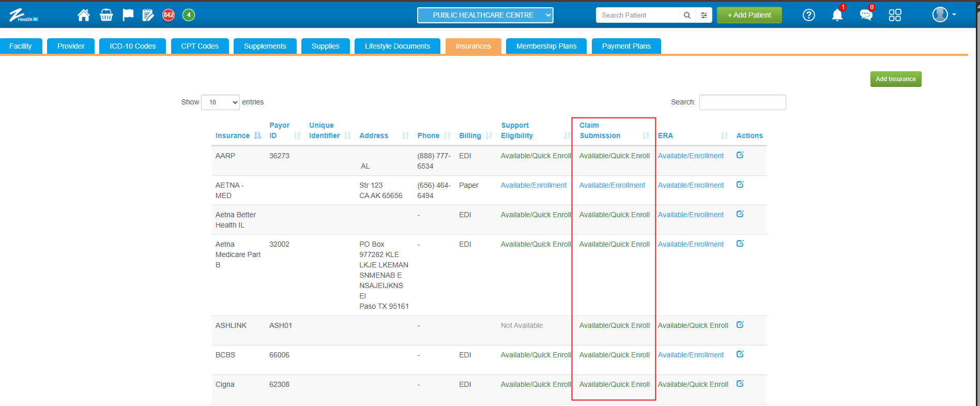Click the red 842 counter badge
This screenshot has width=980, height=406.
pos(169,15)
